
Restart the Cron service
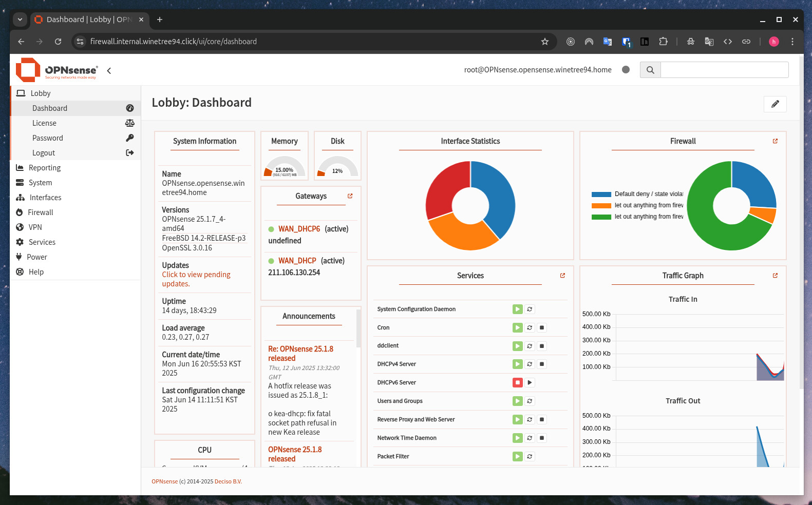tap(530, 327)
